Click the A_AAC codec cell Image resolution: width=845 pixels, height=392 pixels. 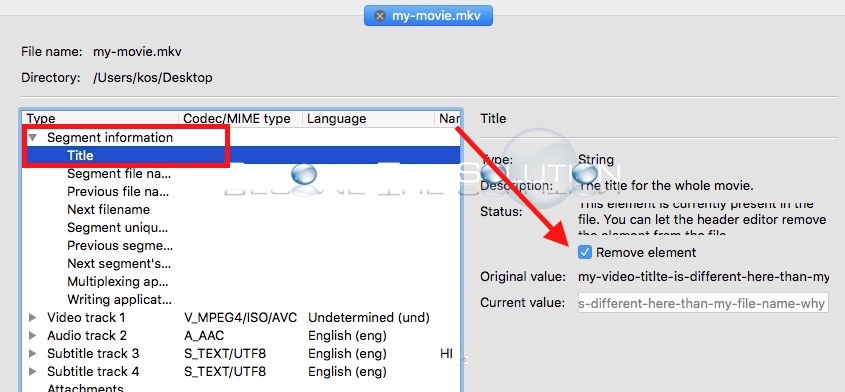point(204,335)
